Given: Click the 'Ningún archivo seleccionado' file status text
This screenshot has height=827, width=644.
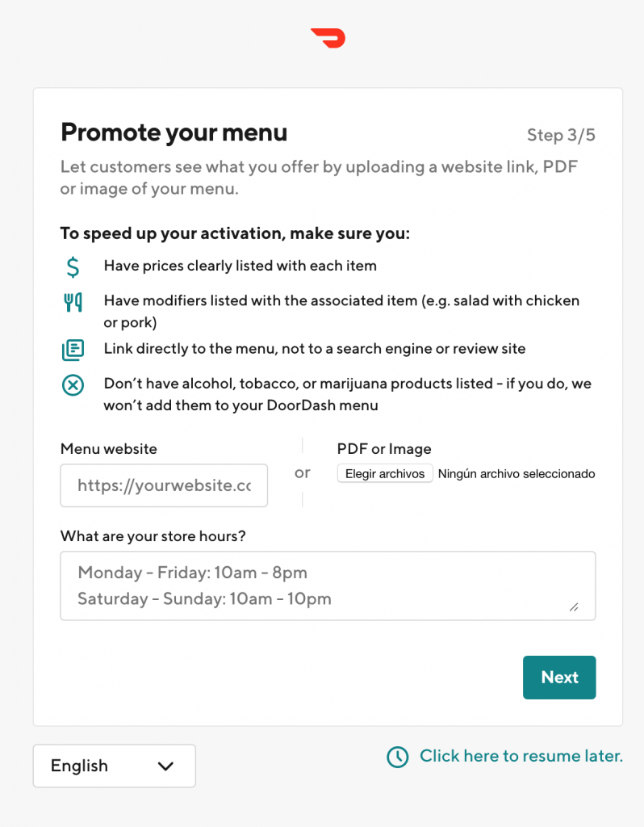Looking at the screenshot, I should [516, 474].
